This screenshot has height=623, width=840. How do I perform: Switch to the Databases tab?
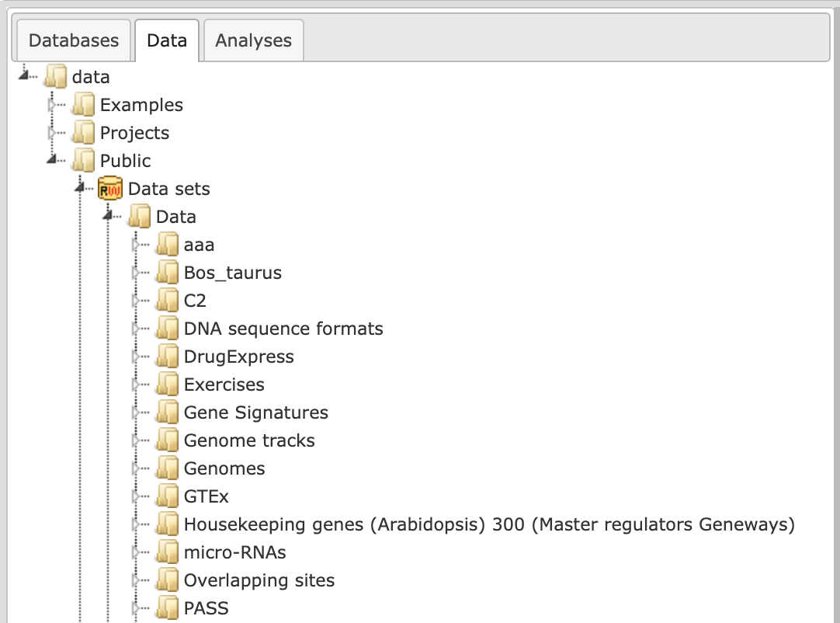(x=74, y=40)
